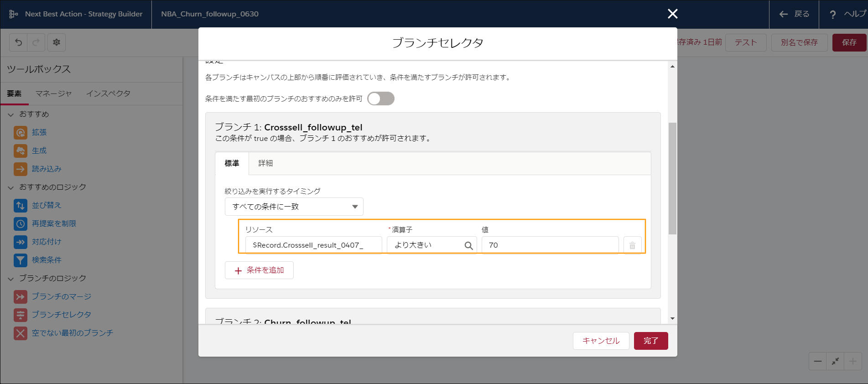Image resolution: width=868 pixels, height=384 pixels.
Task: Click the 拡張 (Enhance) element icon
Action: click(x=21, y=133)
